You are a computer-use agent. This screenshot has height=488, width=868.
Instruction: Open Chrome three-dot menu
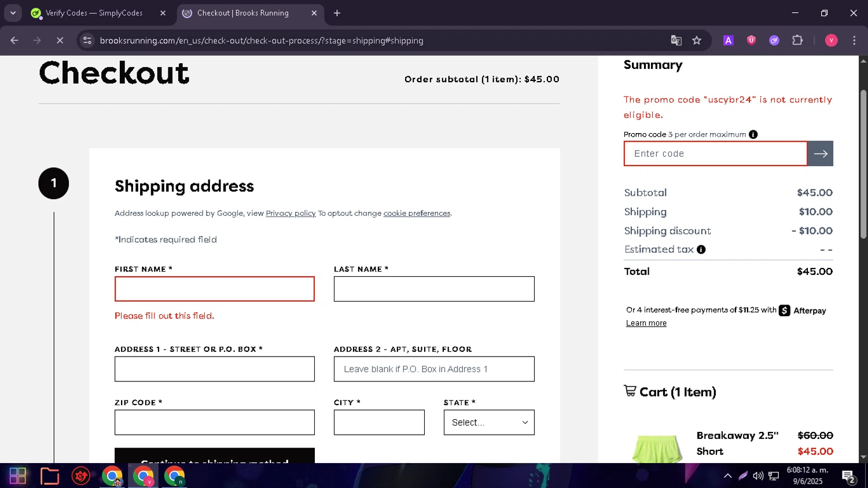854,41
